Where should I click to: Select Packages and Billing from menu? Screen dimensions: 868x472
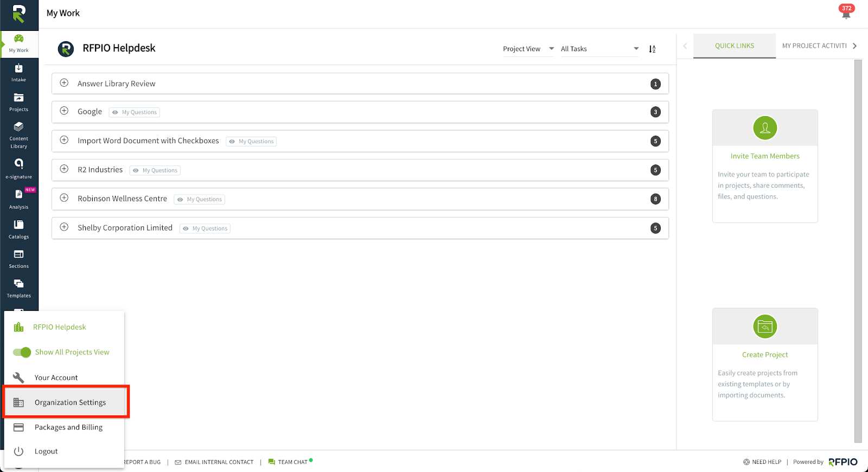[x=64, y=428]
